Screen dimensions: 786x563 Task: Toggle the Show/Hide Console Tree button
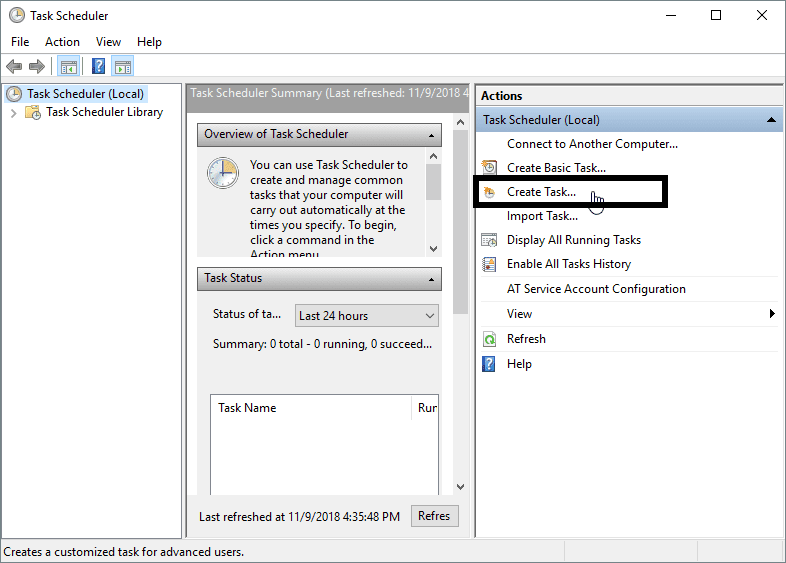68,67
